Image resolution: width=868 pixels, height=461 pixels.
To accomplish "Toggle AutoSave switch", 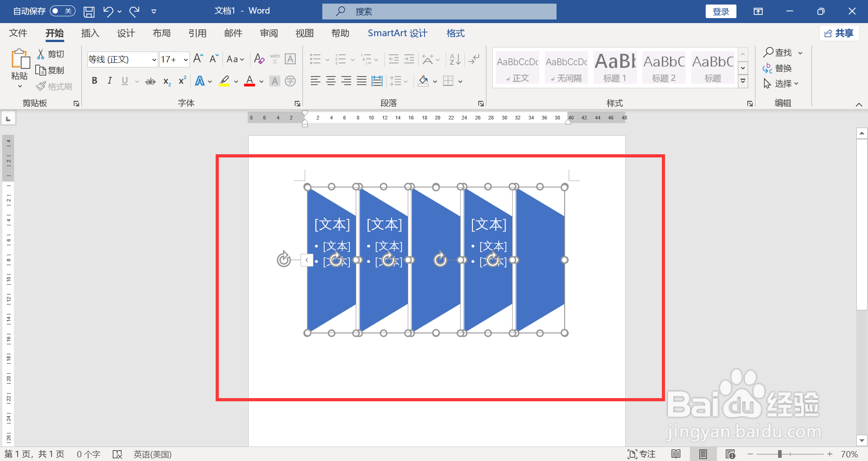I will (x=62, y=11).
